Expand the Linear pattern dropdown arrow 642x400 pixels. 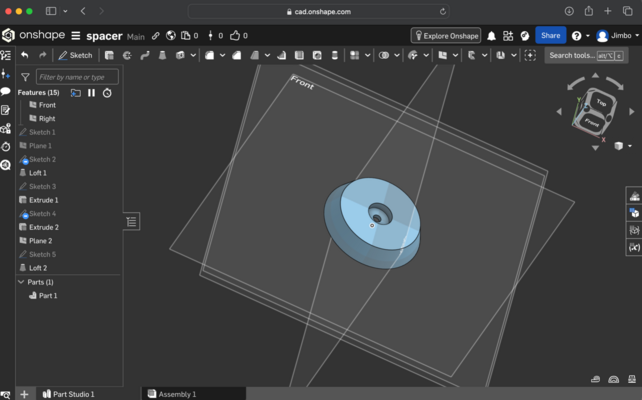[x=368, y=55]
